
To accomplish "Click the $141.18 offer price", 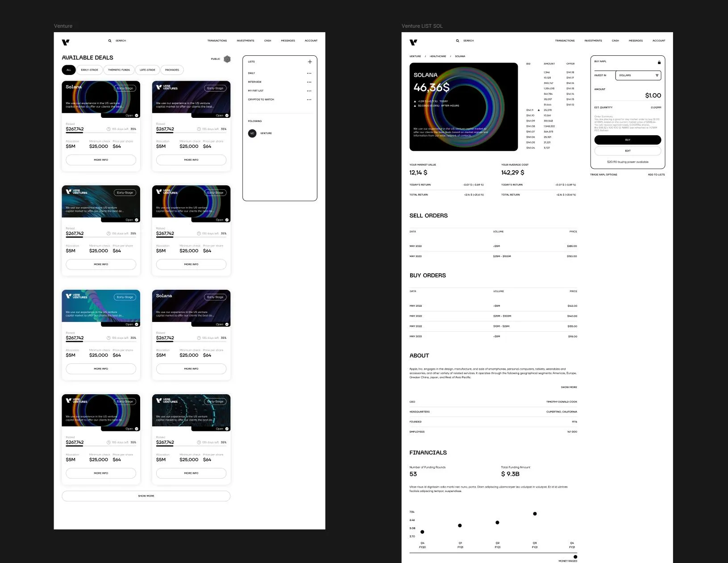I will click(570, 72).
